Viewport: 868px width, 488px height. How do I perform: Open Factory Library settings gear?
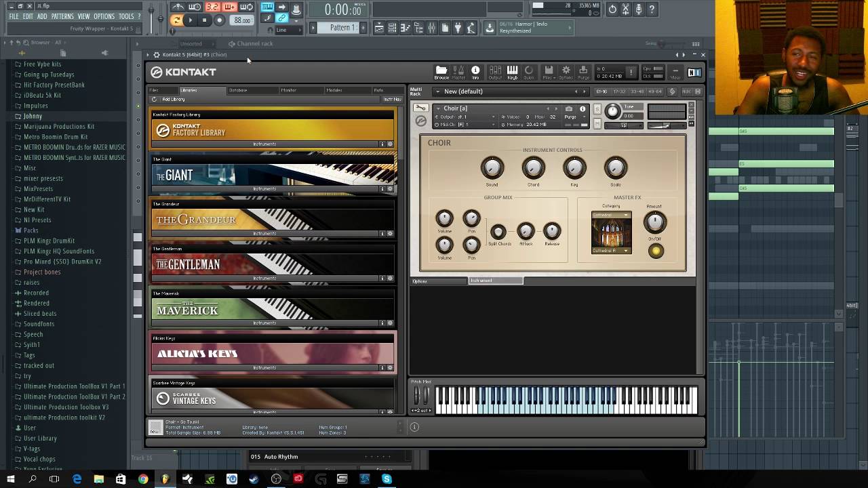click(x=390, y=144)
